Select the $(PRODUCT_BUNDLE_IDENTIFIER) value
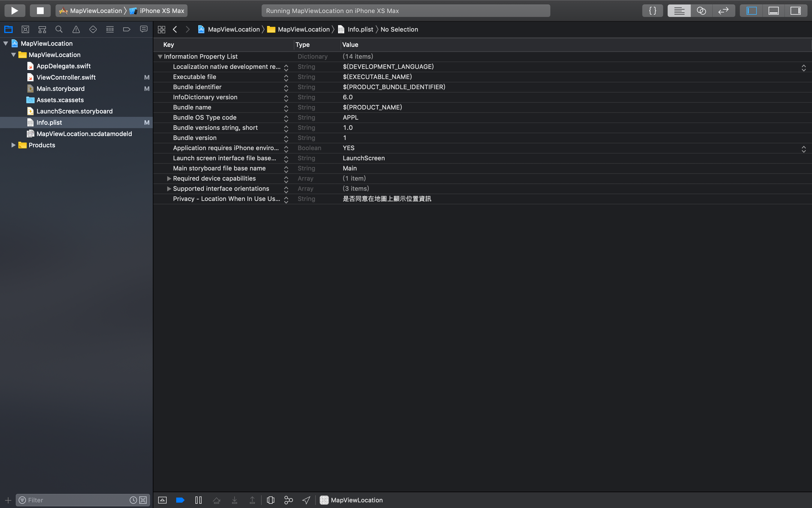Image resolution: width=812 pixels, height=508 pixels. (394, 87)
